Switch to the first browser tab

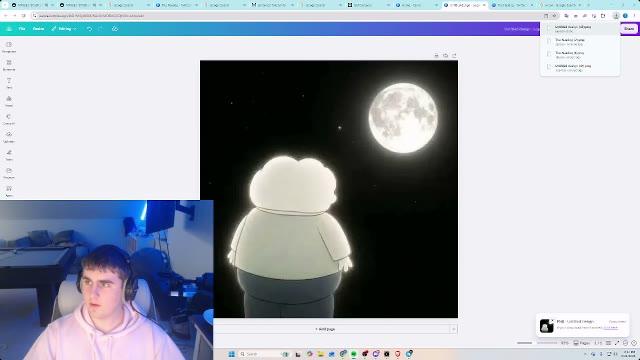pyautogui.click(x=32, y=5)
